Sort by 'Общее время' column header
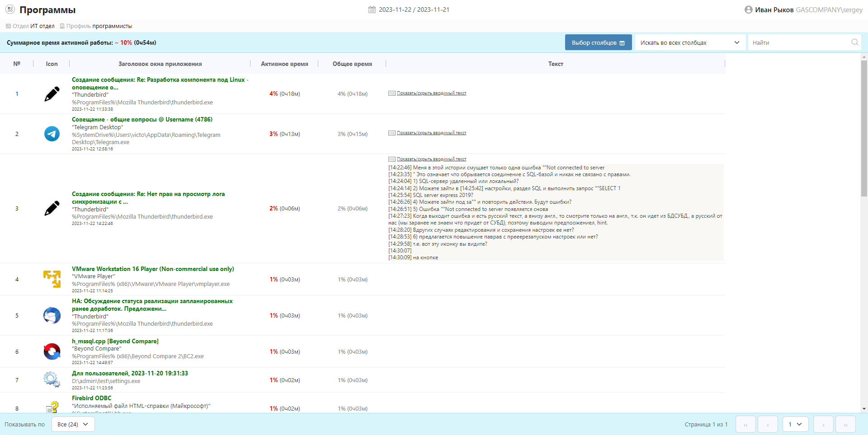Screen dimensions: 868x435 352,64
